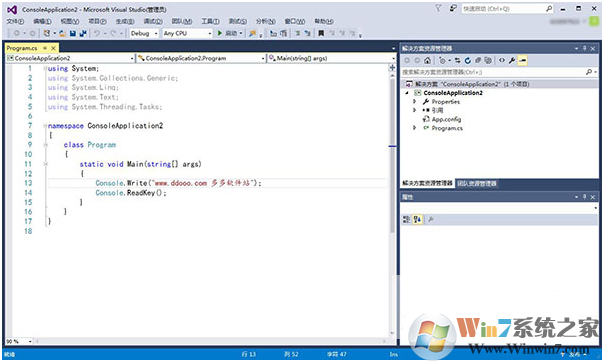The image size is (606, 363).
Task: Collapse the Main method code block
Action: coord(45,164)
